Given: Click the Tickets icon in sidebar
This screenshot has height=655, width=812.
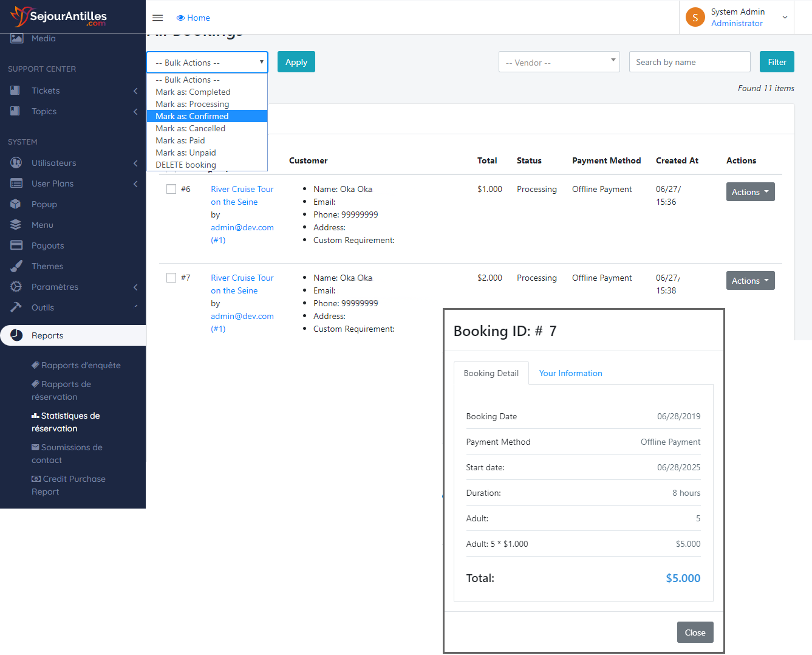Looking at the screenshot, I should 16,91.
